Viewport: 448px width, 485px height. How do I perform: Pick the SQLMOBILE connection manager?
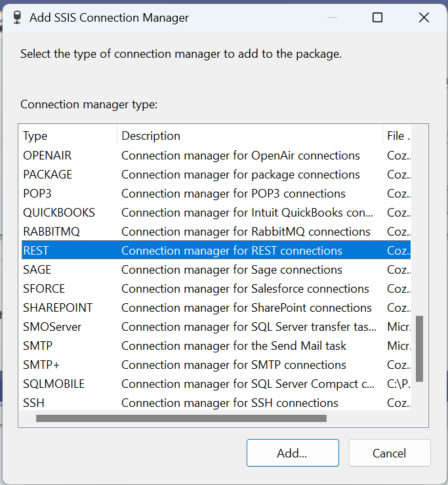coord(54,384)
